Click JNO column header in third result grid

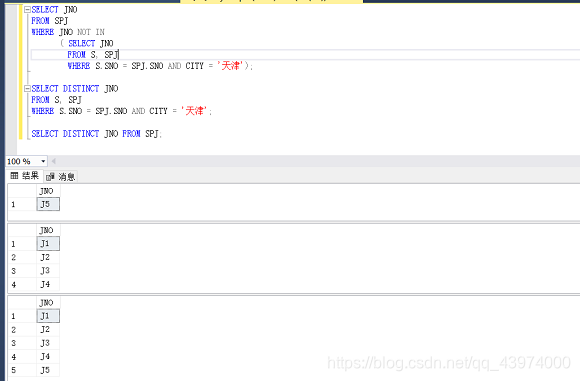coord(48,303)
